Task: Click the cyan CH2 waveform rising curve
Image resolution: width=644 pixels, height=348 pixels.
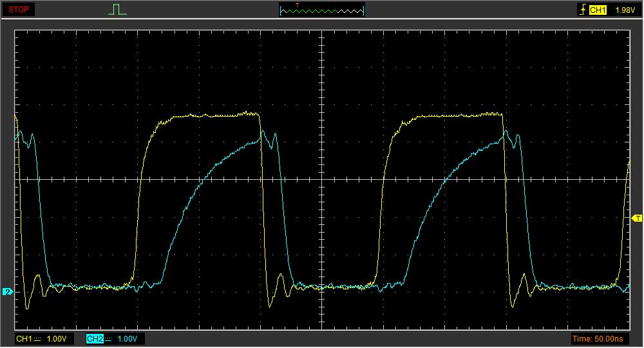Action: point(187,206)
